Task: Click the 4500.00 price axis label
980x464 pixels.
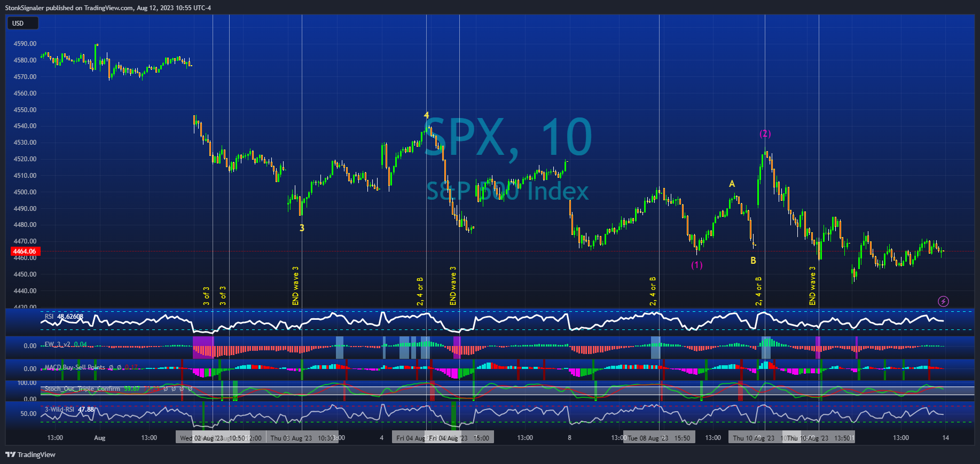Action: 25,192
